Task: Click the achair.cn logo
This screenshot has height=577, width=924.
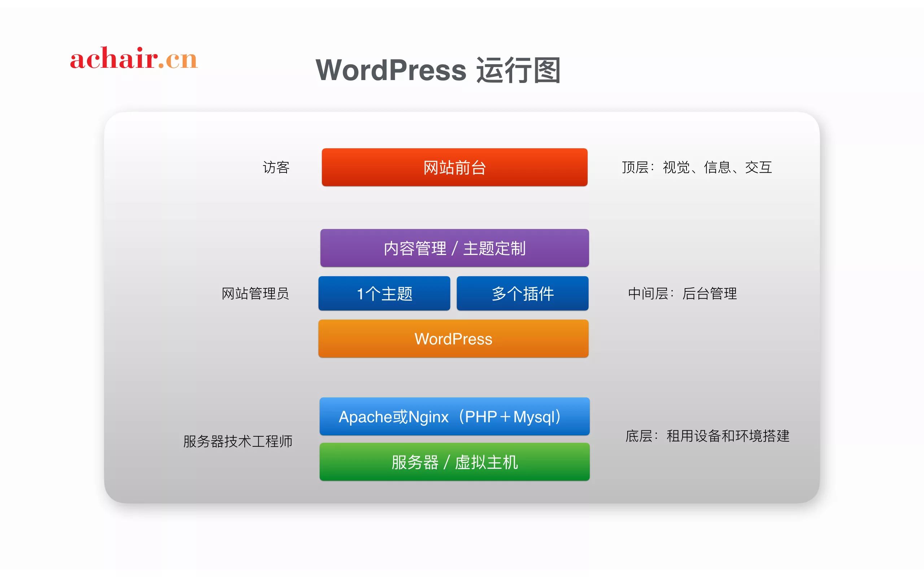Action: tap(134, 59)
